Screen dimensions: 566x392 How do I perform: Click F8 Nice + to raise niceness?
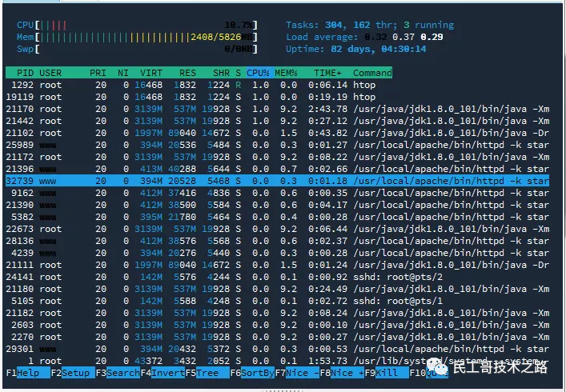[342, 373]
